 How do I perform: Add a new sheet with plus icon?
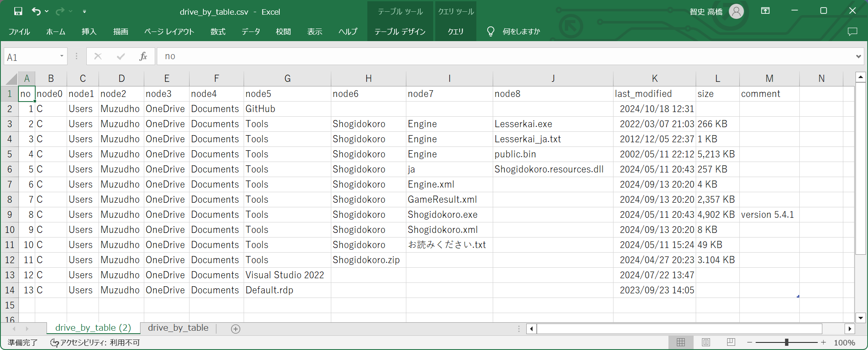pos(236,329)
